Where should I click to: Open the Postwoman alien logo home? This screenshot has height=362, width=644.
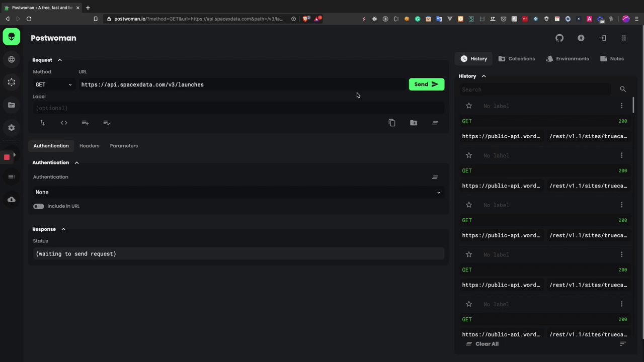point(11,37)
